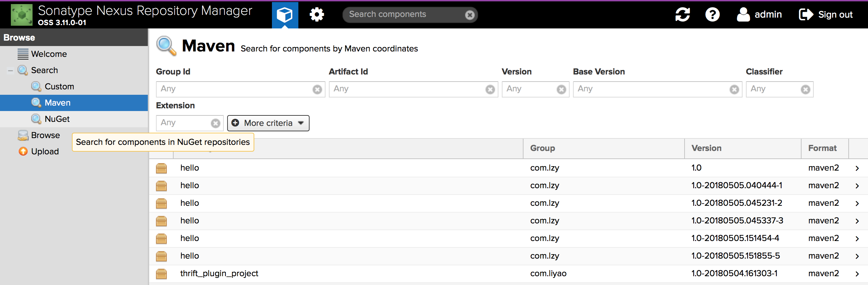Click package icon for hello 045337-3 row
This screenshot has width=868, height=285.
pos(161,221)
